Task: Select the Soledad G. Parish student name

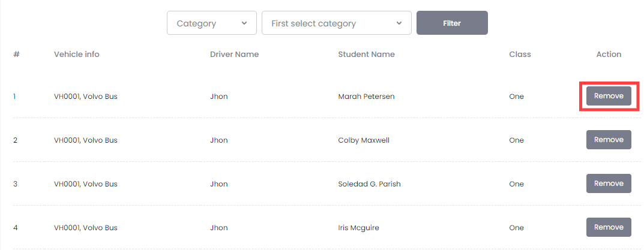Action: [369, 184]
